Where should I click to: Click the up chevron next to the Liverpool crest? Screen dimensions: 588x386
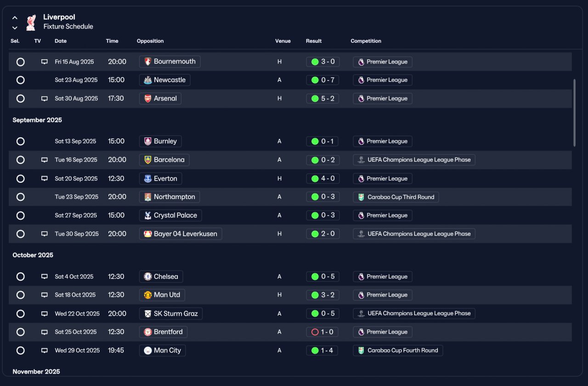pyautogui.click(x=15, y=18)
